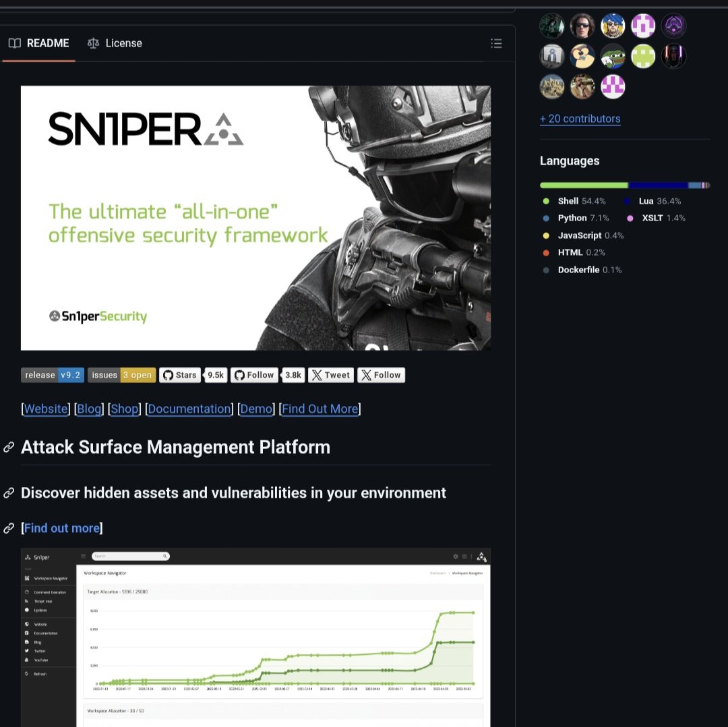Viewport: 728px width, 727px height.
Task: Click the Languages heading
Action: click(569, 161)
